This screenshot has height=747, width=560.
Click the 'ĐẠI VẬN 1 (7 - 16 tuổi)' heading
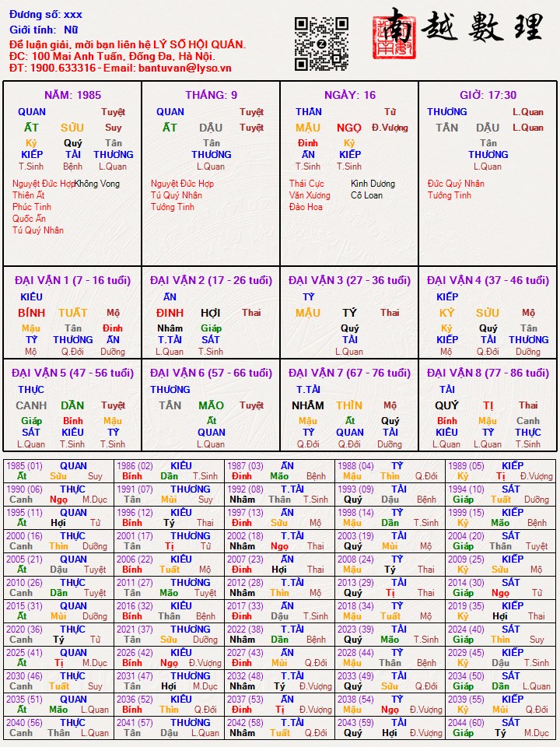click(x=72, y=280)
